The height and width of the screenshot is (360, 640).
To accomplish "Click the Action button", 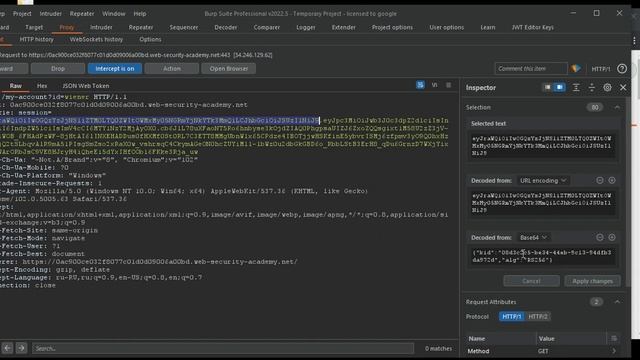I will [172, 69].
